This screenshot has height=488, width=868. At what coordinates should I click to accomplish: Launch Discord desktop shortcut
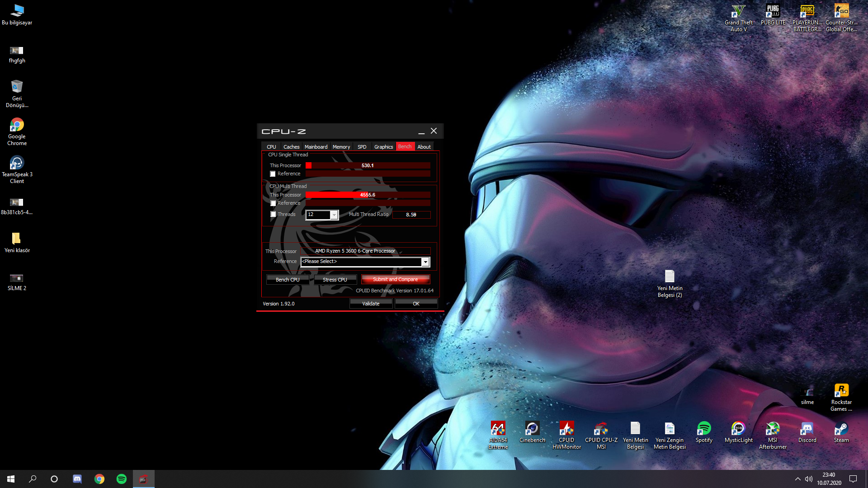(807, 432)
